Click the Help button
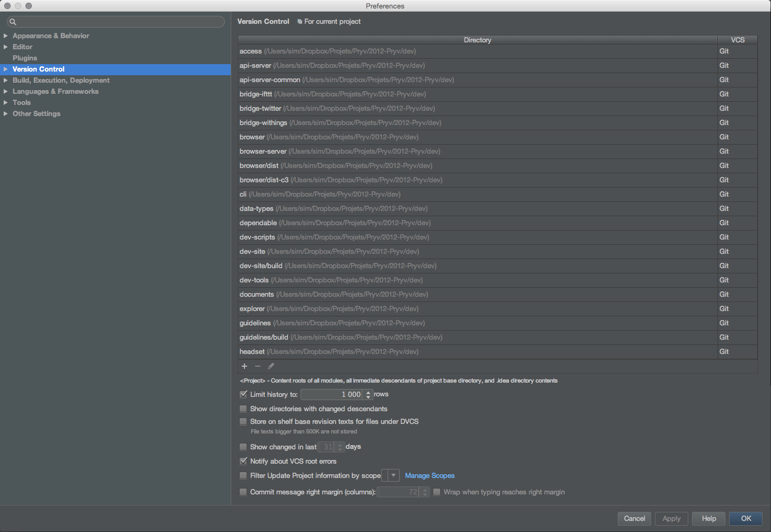 [x=708, y=519]
